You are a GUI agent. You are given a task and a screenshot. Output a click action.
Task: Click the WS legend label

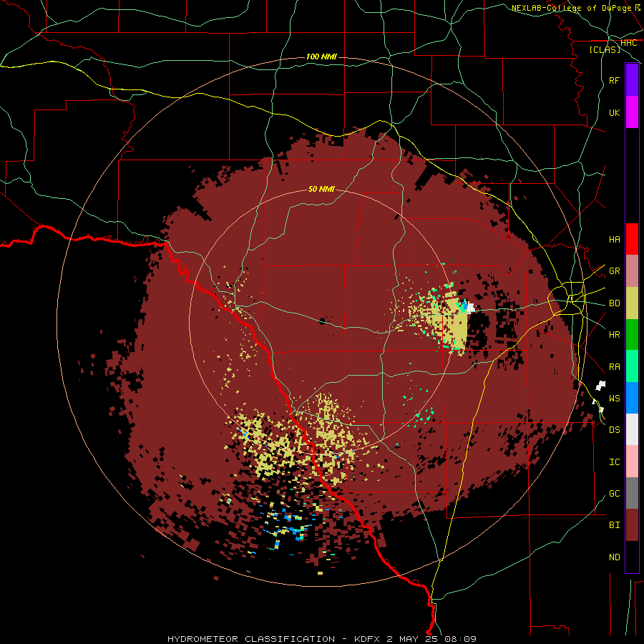(615, 399)
